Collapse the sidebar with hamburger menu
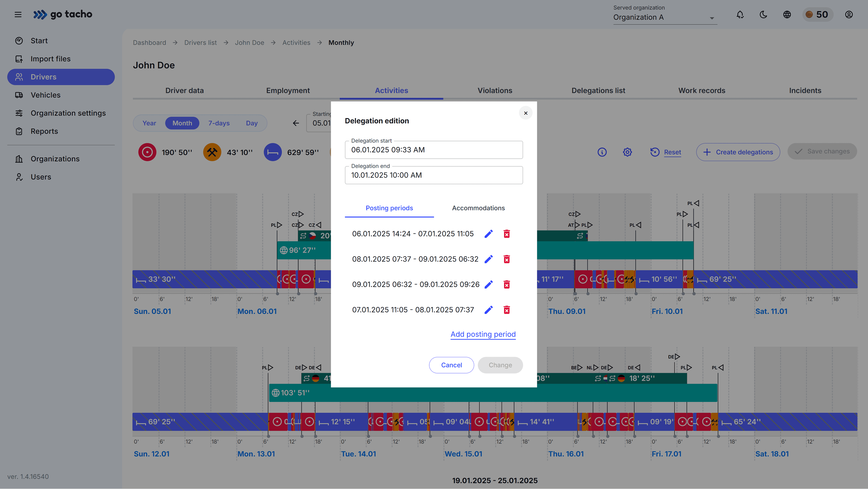868x489 pixels. tap(18, 14)
